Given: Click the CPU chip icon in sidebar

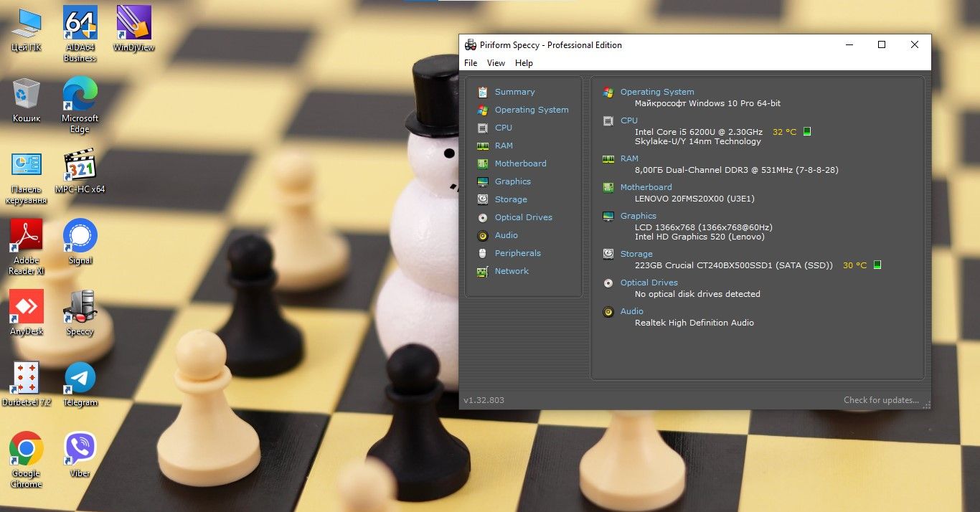Looking at the screenshot, I should point(483,128).
